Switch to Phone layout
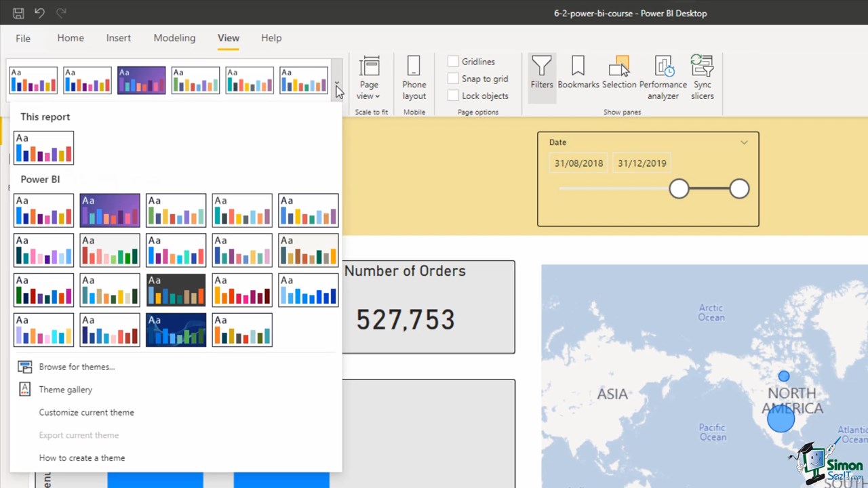The image size is (868, 488). click(414, 79)
